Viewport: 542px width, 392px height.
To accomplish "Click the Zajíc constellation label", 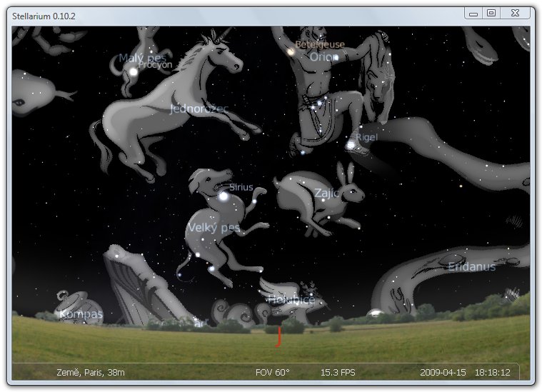I will coord(326,193).
